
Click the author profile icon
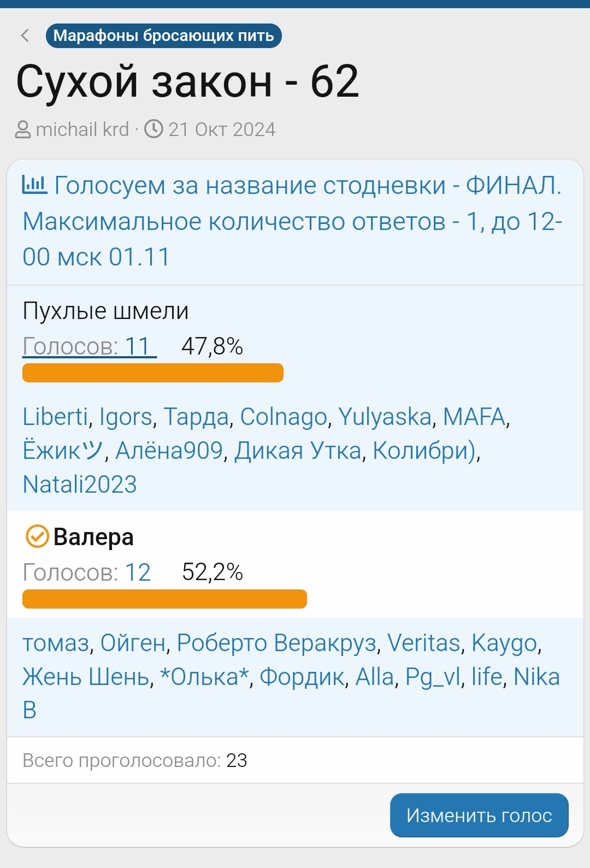23,130
